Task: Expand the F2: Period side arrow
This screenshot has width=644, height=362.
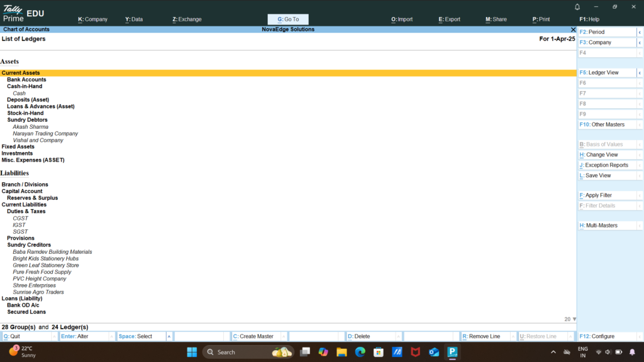Action: 640,32
